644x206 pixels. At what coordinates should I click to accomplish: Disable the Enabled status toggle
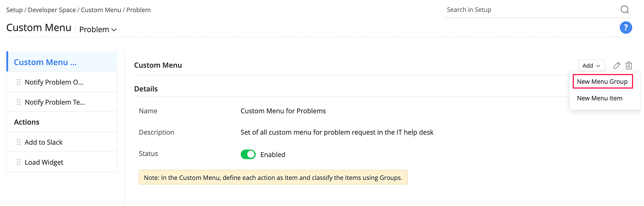248,154
